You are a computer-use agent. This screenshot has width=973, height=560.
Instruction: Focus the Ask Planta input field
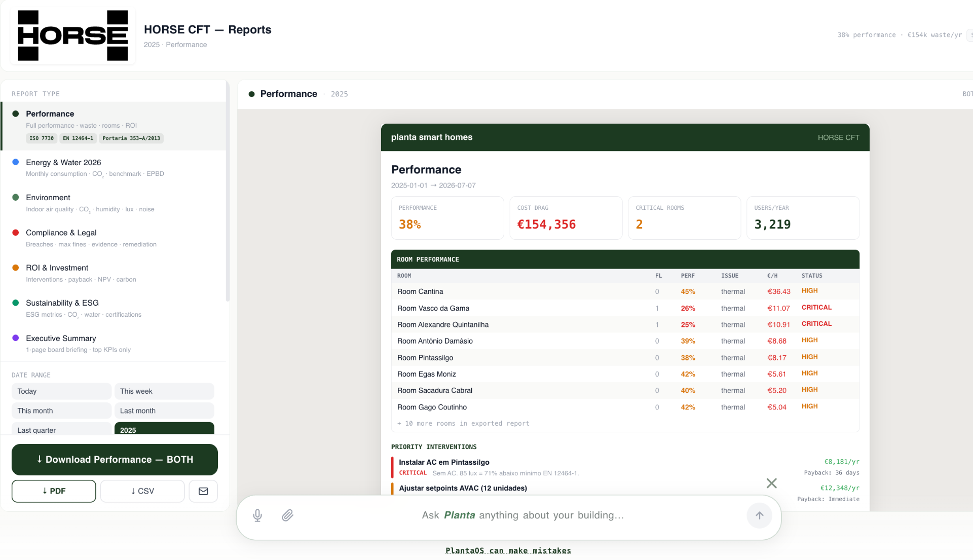click(x=523, y=515)
